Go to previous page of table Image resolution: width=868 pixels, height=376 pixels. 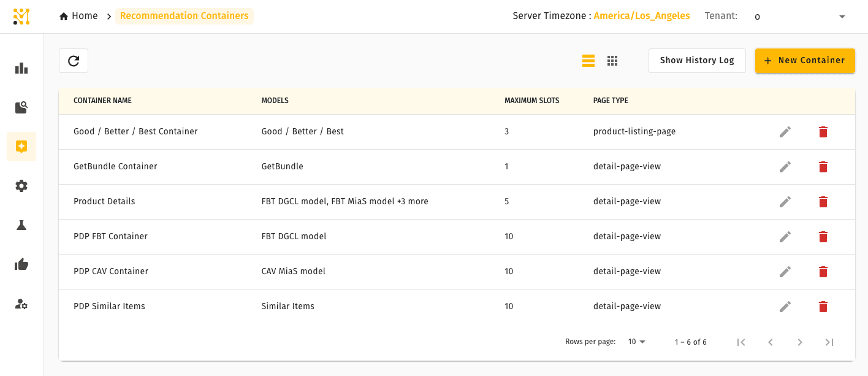point(771,342)
